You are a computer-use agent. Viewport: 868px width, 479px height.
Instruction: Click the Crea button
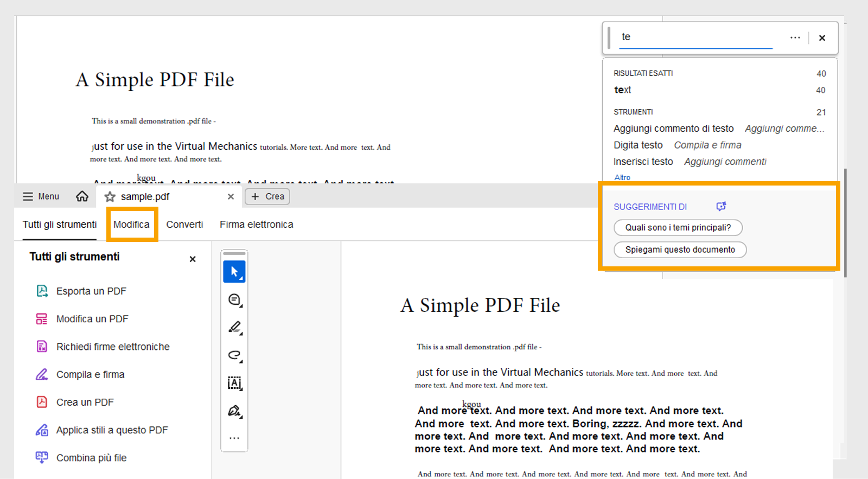[267, 196]
